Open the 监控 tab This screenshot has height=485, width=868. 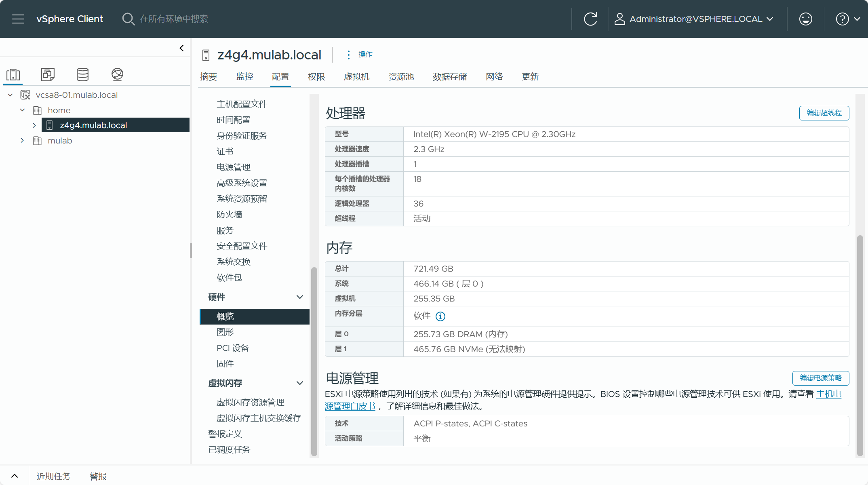click(244, 77)
